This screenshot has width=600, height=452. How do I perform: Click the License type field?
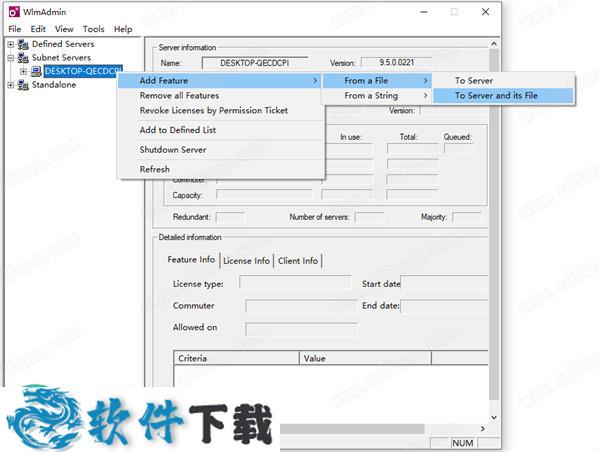tap(295, 282)
